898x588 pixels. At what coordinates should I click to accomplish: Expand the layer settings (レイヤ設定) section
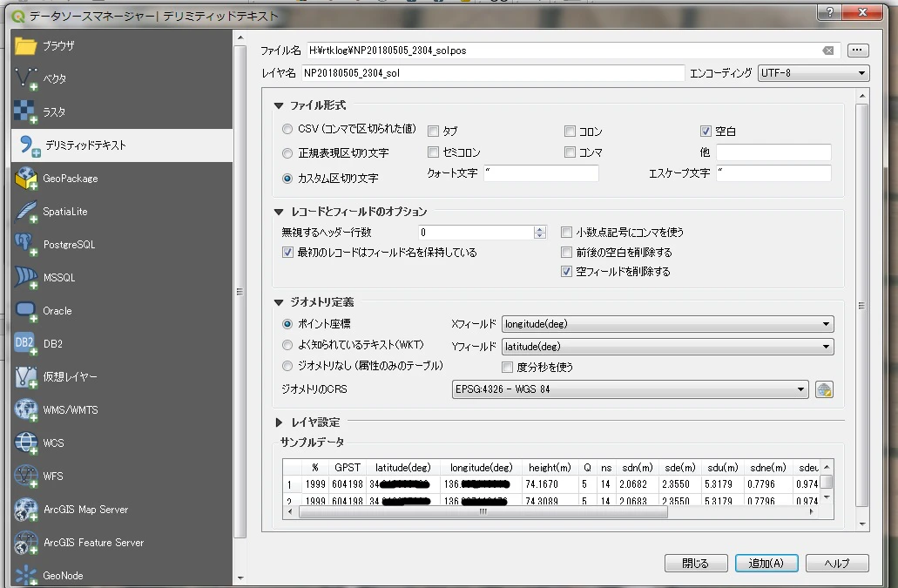[x=279, y=422]
